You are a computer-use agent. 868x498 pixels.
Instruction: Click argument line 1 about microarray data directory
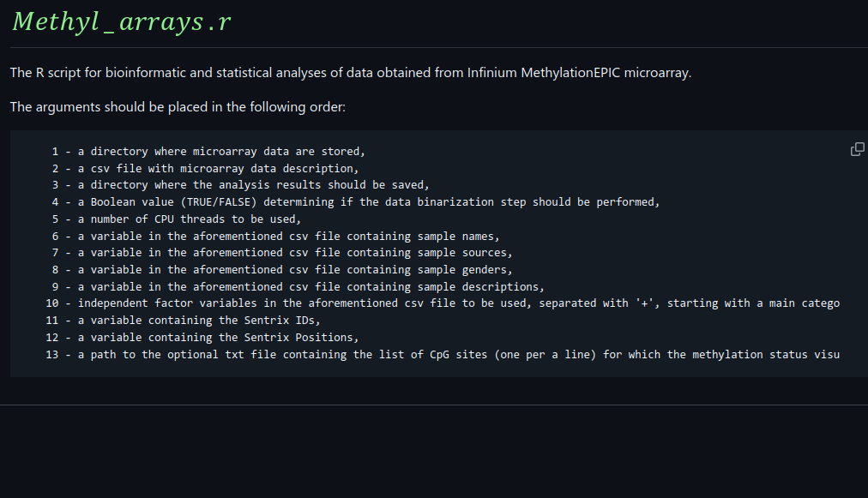point(208,152)
